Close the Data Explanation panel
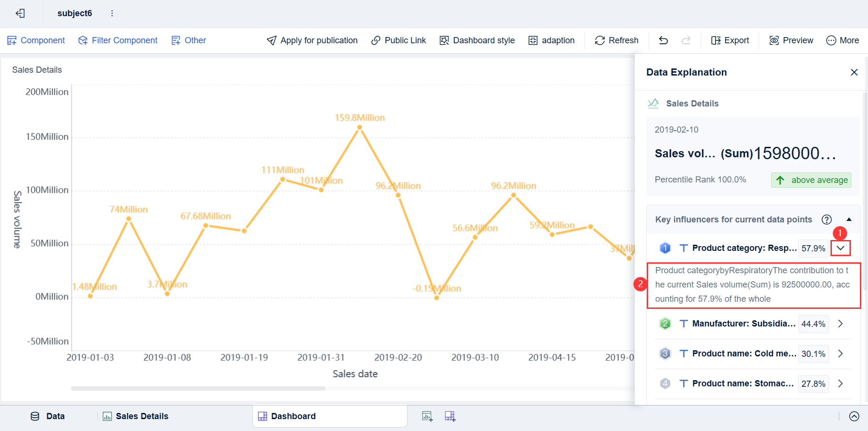This screenshot has width=868, height=431. [854, 72]
